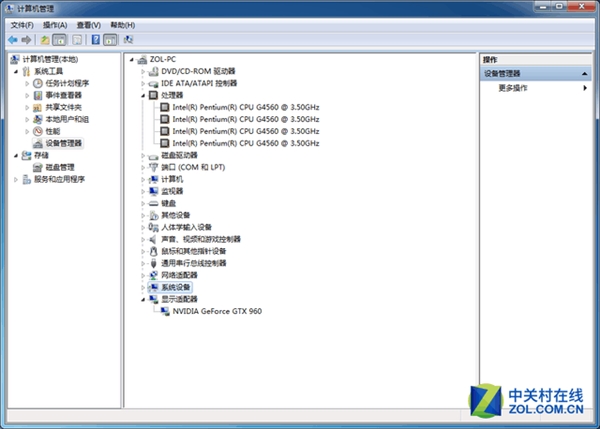Screen dimensions: 600x429
Task: Select the first Intel Pentium G4560 entry
Action: point(246,107)
